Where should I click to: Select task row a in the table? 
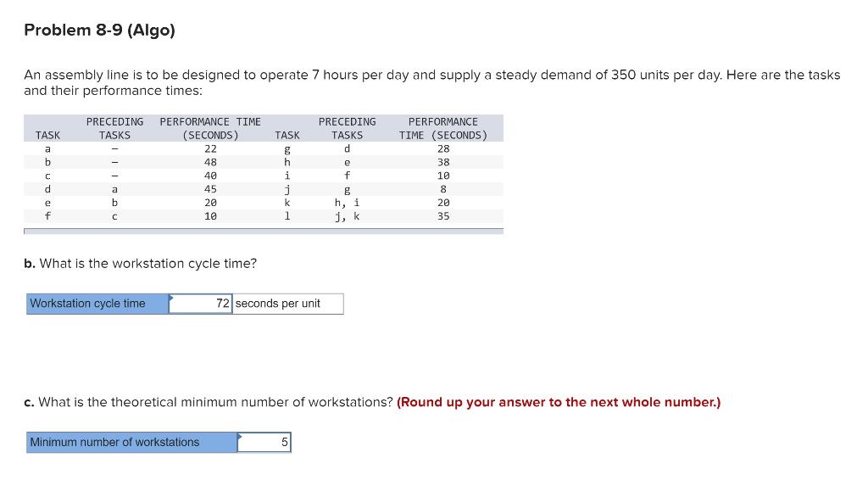point(127,148)
